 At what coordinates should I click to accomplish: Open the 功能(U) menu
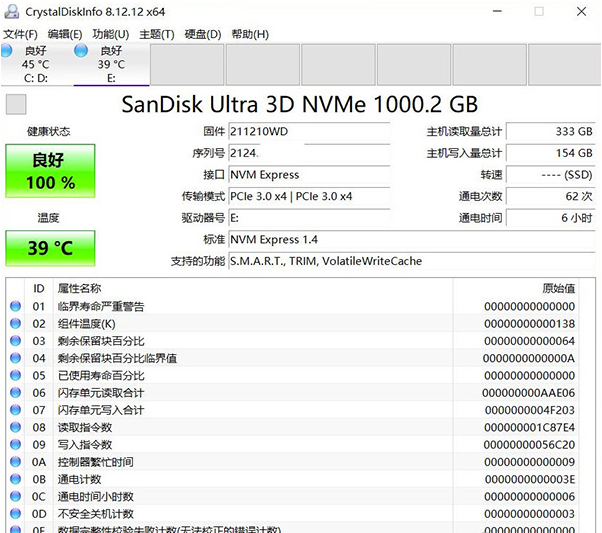point(111,34)
